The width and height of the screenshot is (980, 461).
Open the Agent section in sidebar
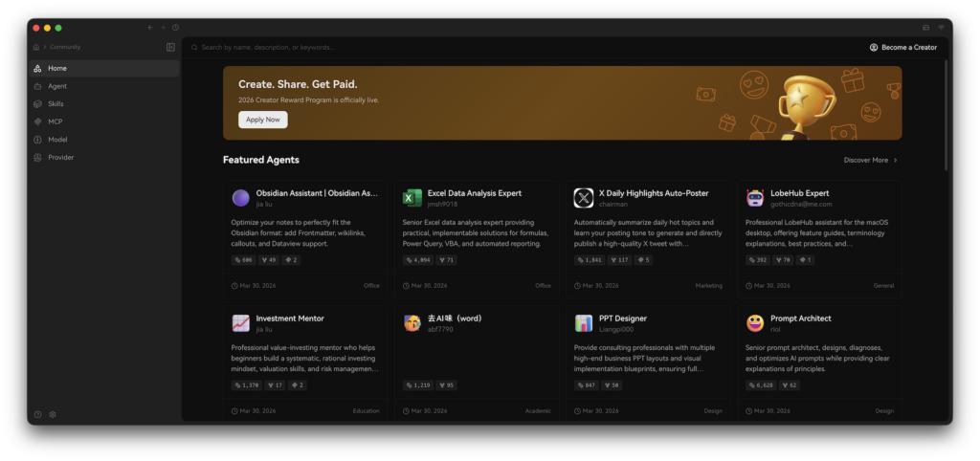[x=57, y=86]
